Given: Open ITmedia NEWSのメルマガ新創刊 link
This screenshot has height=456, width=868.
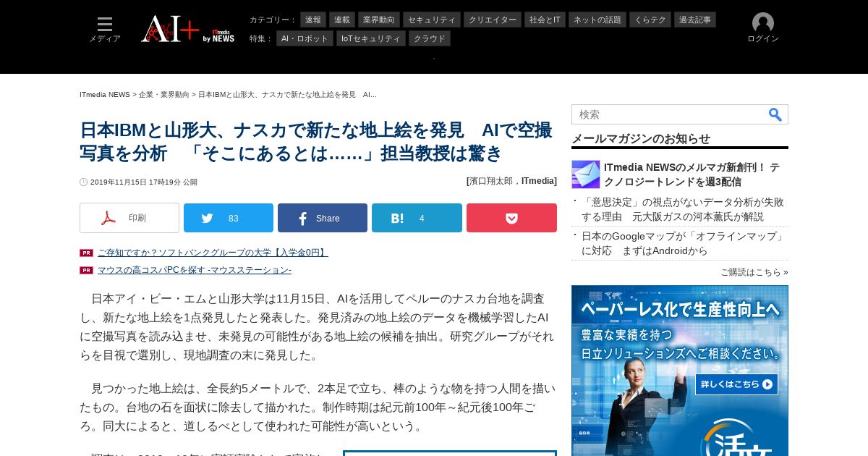Looking at the screenshot, I should tap(692, 174).
